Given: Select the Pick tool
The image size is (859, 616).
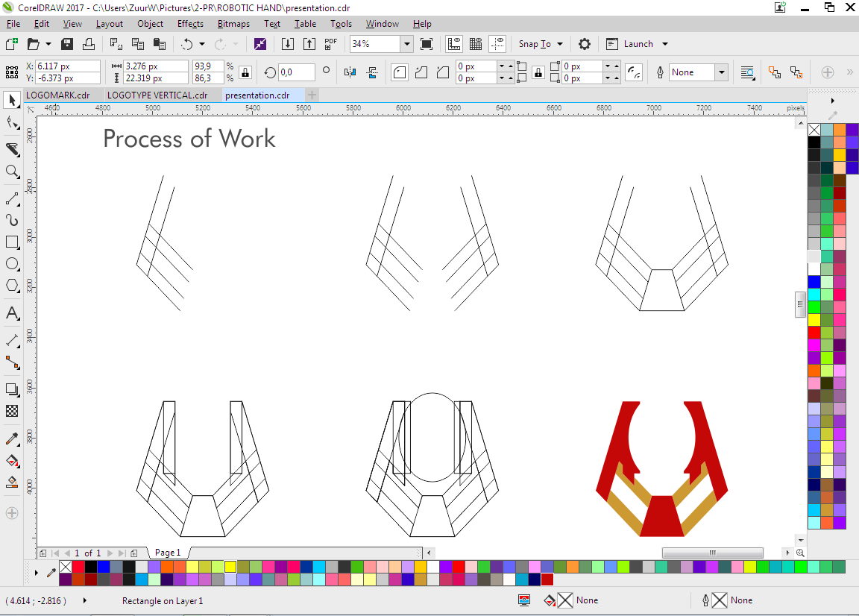Looking at the screenshot, I should click(12, 100).
